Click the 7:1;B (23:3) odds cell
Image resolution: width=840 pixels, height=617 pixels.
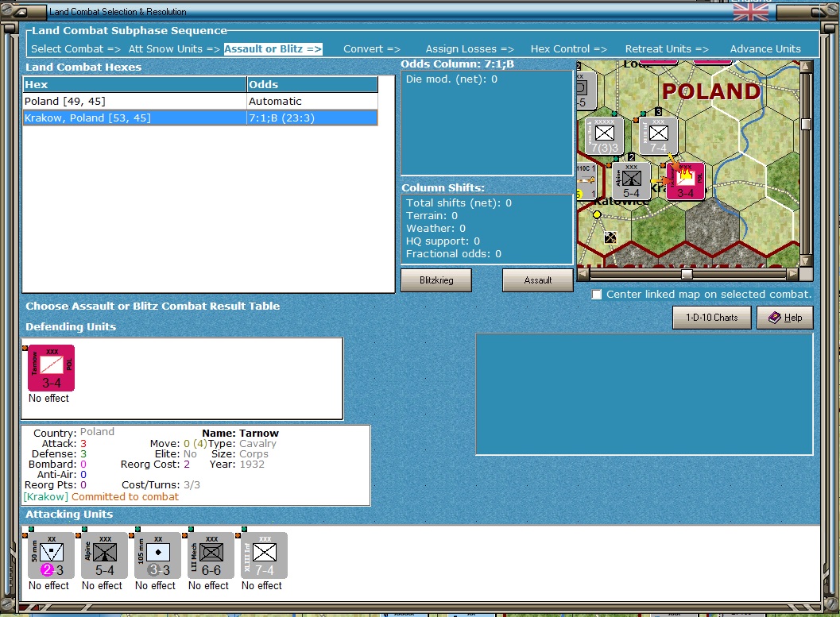(x=312, y=118)
